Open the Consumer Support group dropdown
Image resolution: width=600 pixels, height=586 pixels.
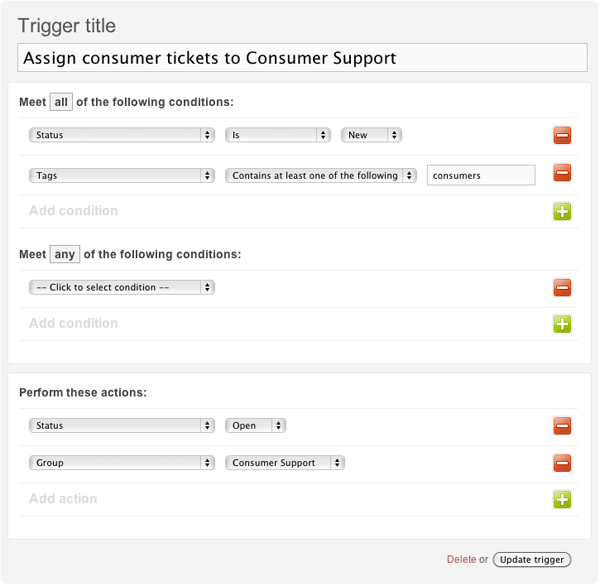[x=285, y=462]
